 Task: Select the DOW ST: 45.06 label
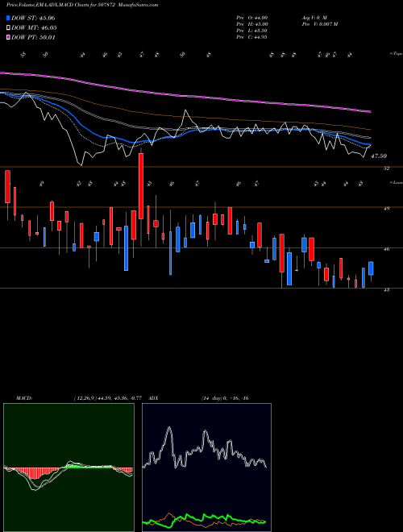[33, 18]
